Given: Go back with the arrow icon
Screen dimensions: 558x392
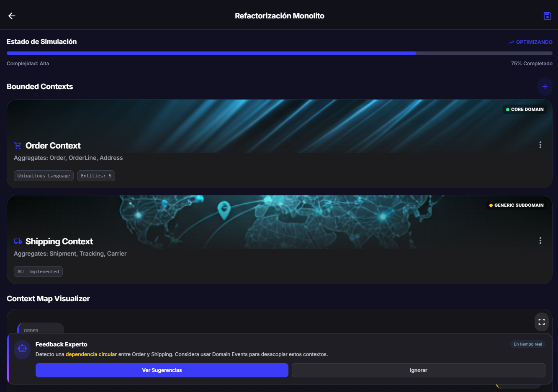Looking at the screenshot, I should pyautogui.click(x=11, y=15).
